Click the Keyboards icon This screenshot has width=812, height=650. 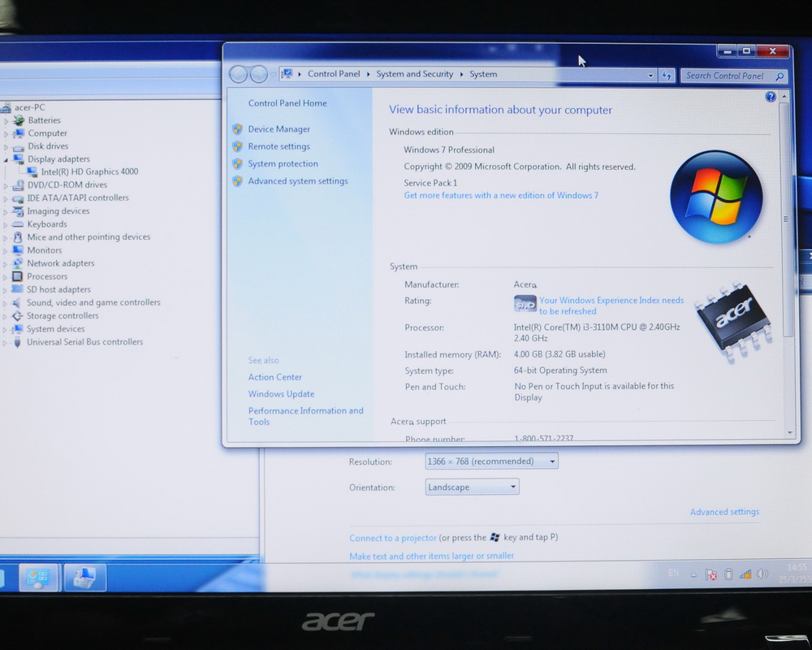(18, 224)
